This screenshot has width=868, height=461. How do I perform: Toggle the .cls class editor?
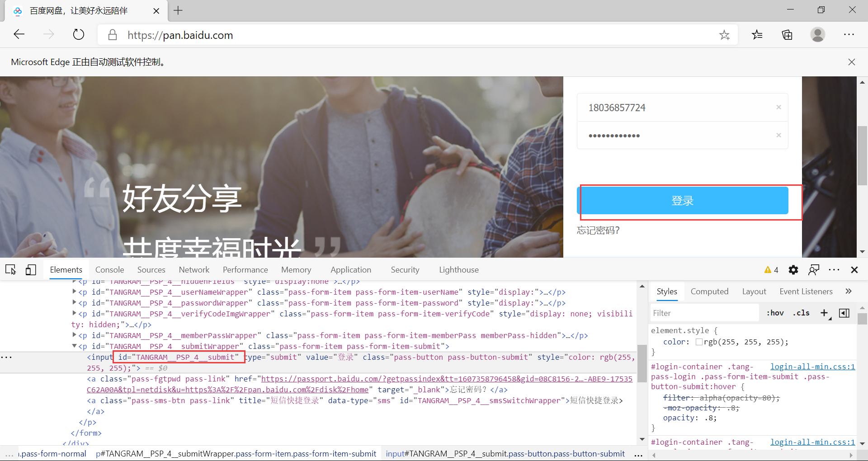tap(801, 313)
